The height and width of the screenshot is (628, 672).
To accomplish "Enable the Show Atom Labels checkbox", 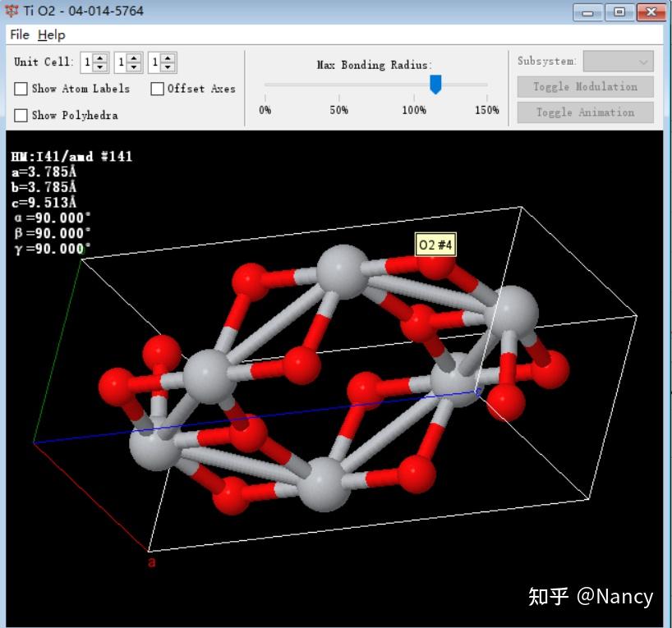I will click(21, 89).
